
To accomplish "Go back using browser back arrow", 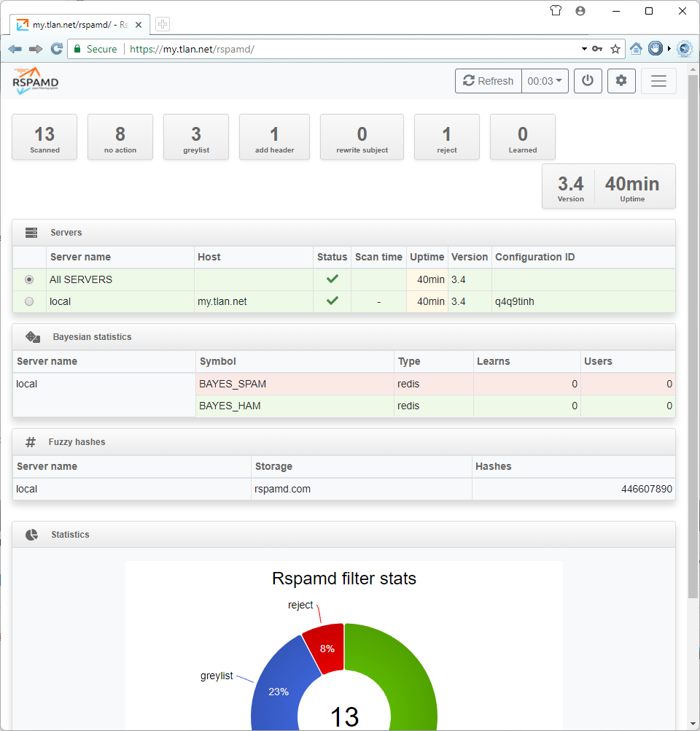I will [x=15, y=49].
